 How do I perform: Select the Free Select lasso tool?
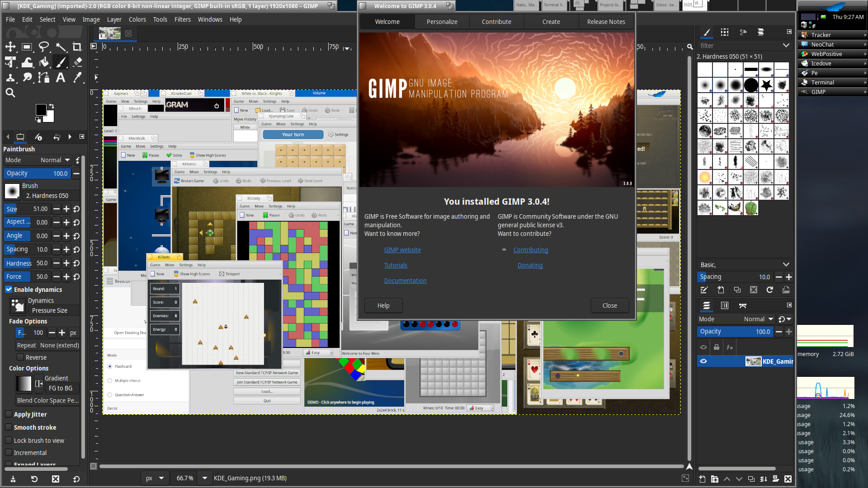44,47
